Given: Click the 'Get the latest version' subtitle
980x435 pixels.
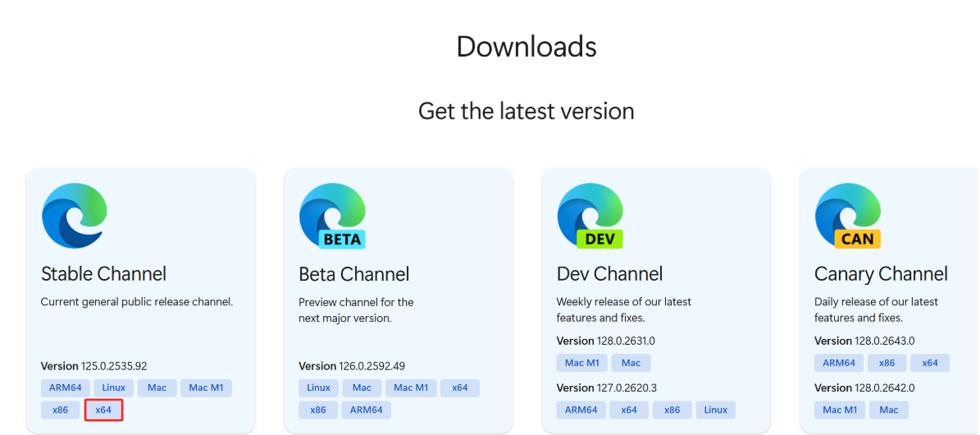Looking at the screenshot, I should [x=526, y=111].
